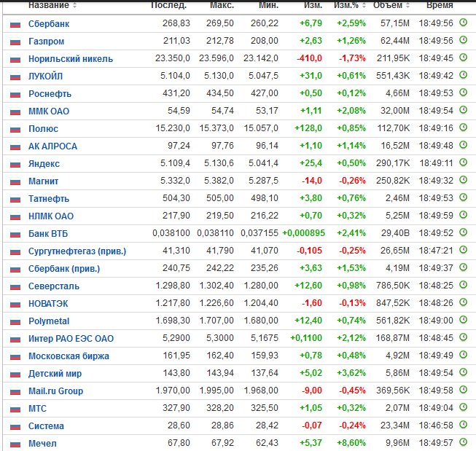The image size is (476, 451).
Task: Click clock icon beside Норильский никель time
Action: 463,58
